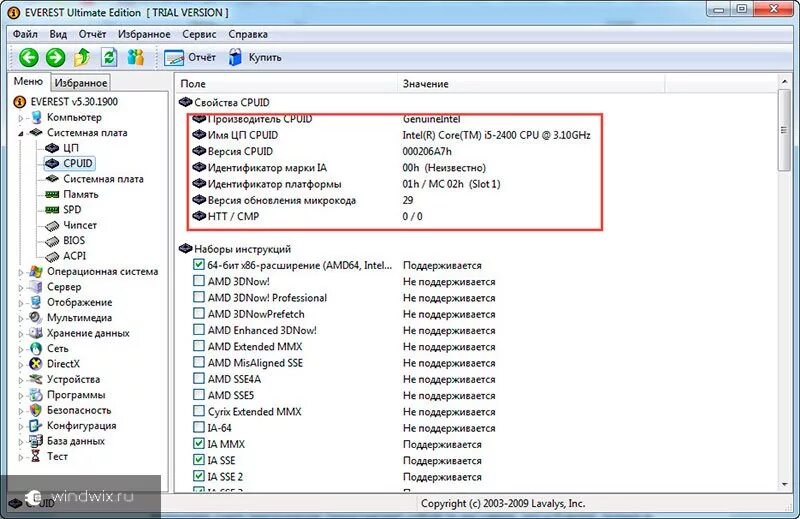Select the База данных tree item
Viewport: 800px width, 519px height.
pyautogui.click(x=76, y=441)
